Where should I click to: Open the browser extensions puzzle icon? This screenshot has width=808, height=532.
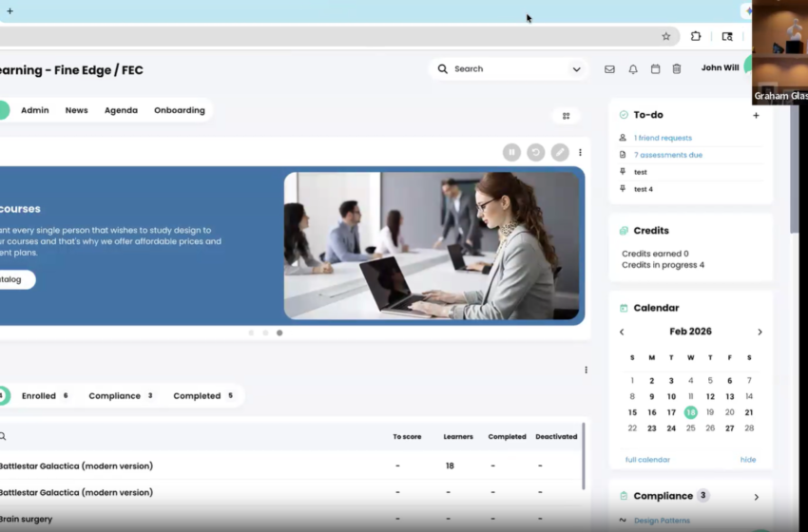pyautogui.click(x=696, y=36)
